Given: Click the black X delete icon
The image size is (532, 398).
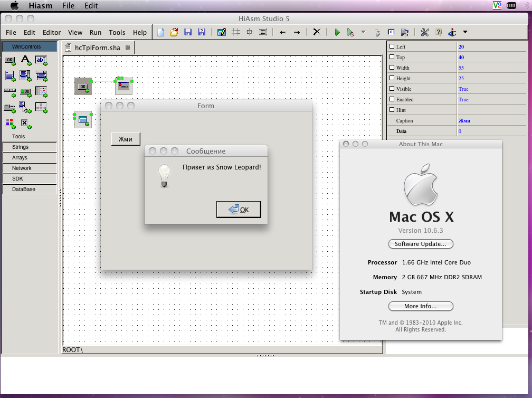Looking at the screenshot, I should (x=317, y=32).
